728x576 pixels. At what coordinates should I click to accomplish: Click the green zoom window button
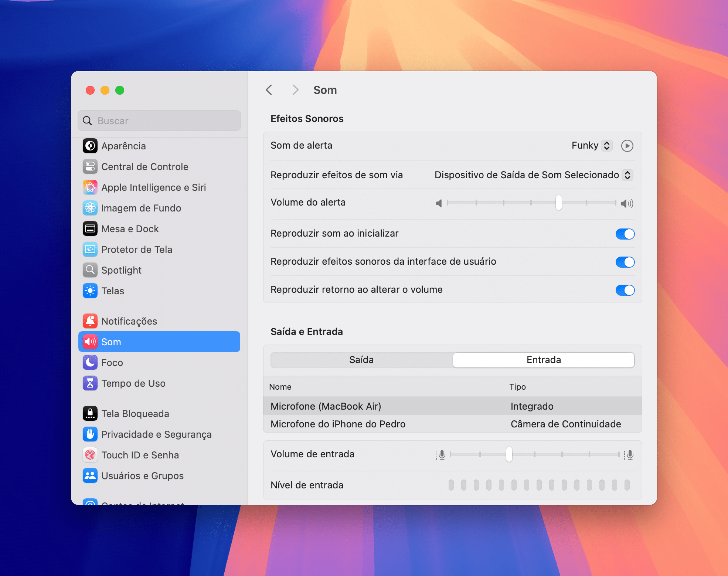(x=120, y=90)
